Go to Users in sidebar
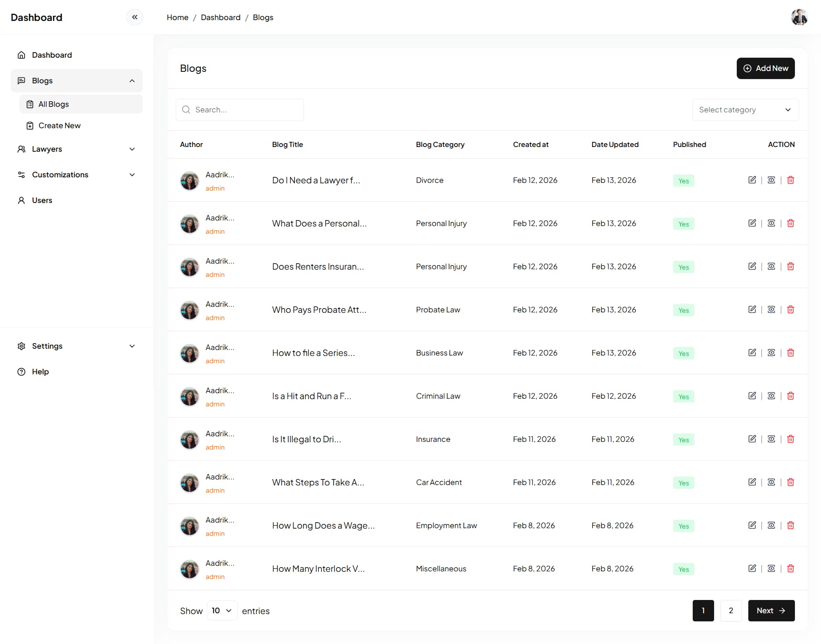 pos(77,200)
